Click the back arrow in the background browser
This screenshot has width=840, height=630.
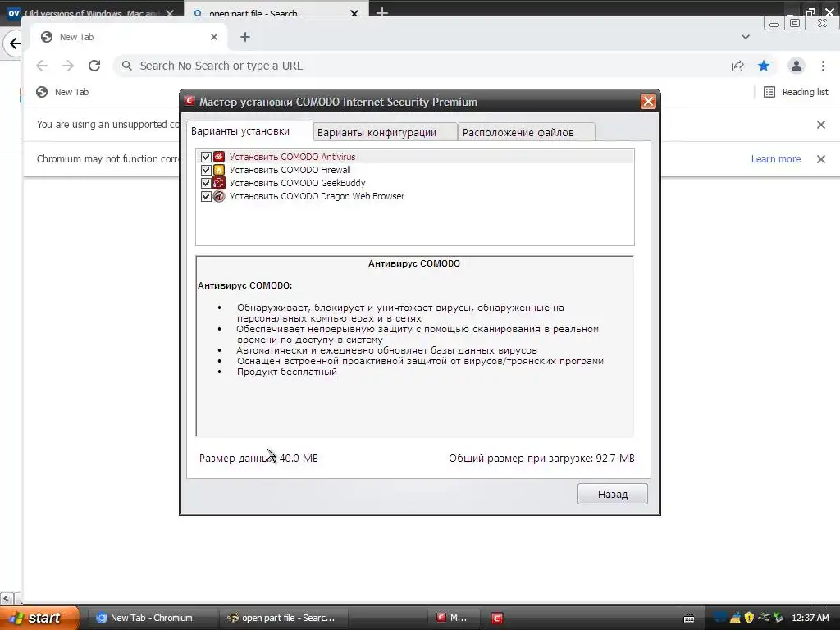point(14,43)
